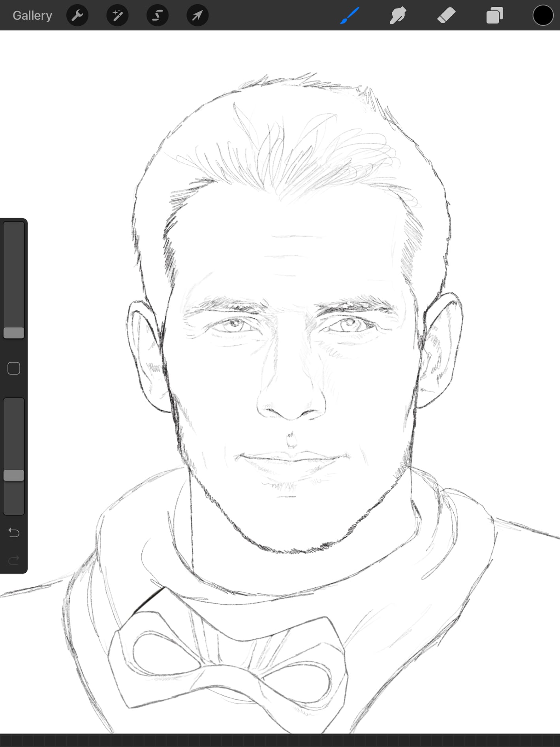Open the Layers panel
Image resolution: width=560 pixels, height=747 pixels.
coord(494,15)
